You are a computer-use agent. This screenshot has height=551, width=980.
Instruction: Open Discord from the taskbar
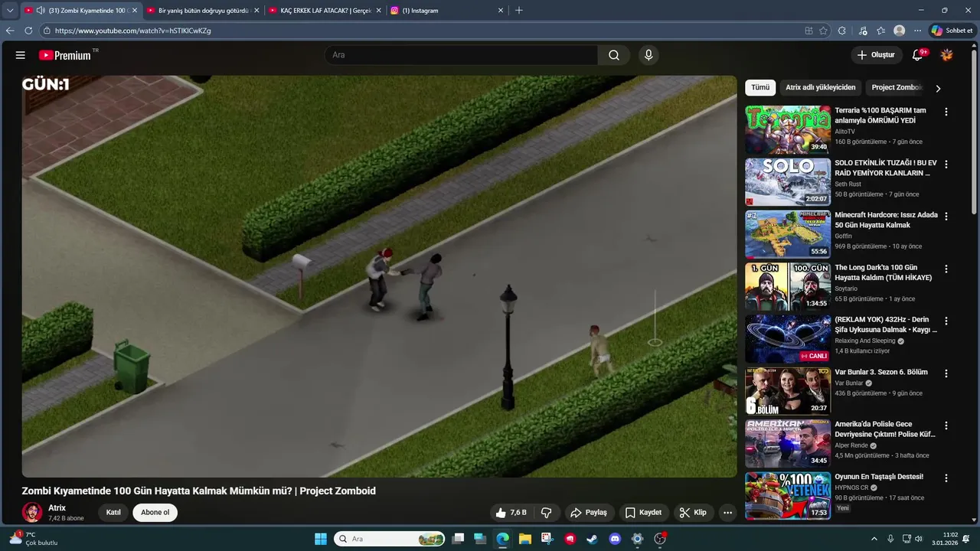tap(615, 539)
